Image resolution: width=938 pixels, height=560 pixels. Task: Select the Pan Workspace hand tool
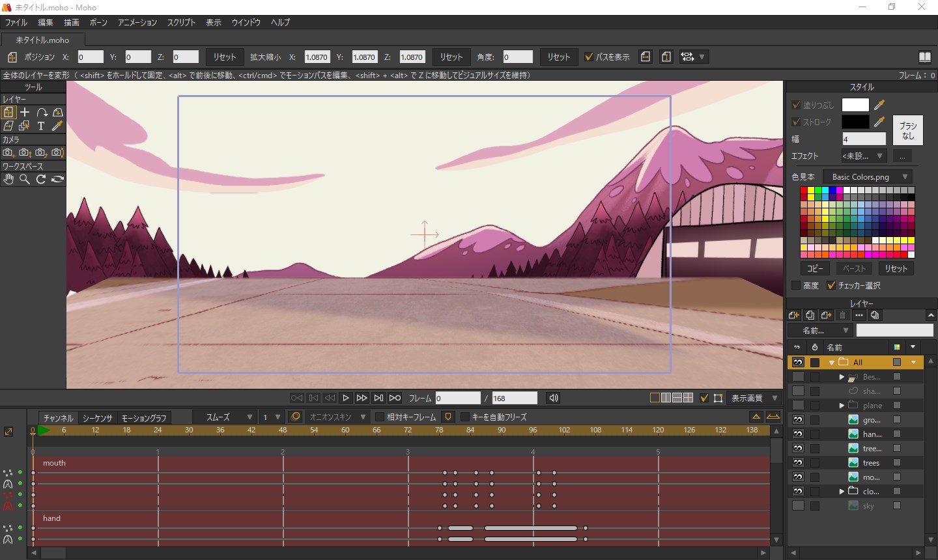[x=8, y=179]
